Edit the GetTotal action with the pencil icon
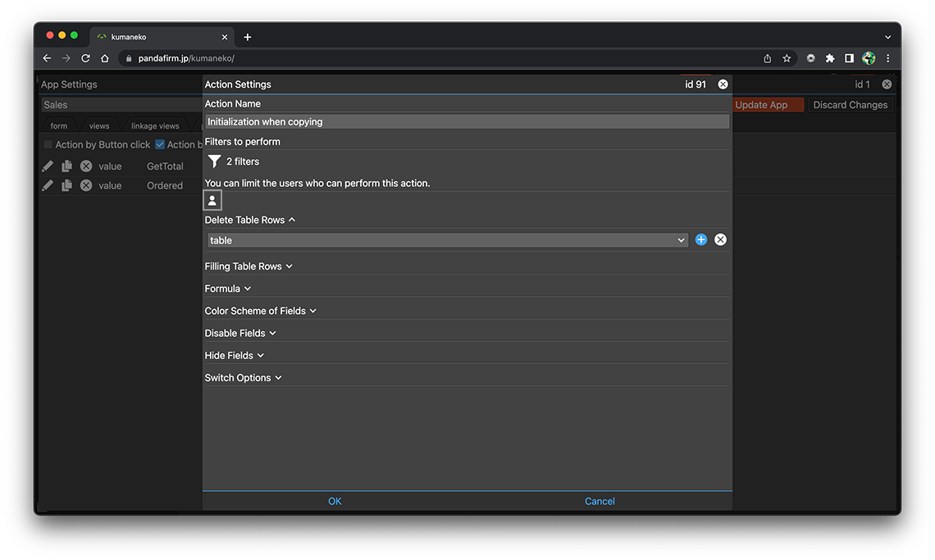This screenshot has height=560, width=935. pyautogui.click(x=48, y=166)
